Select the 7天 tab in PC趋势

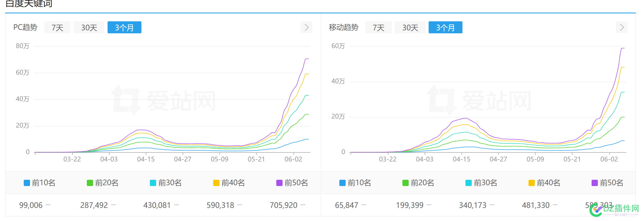tap(57, 27)
